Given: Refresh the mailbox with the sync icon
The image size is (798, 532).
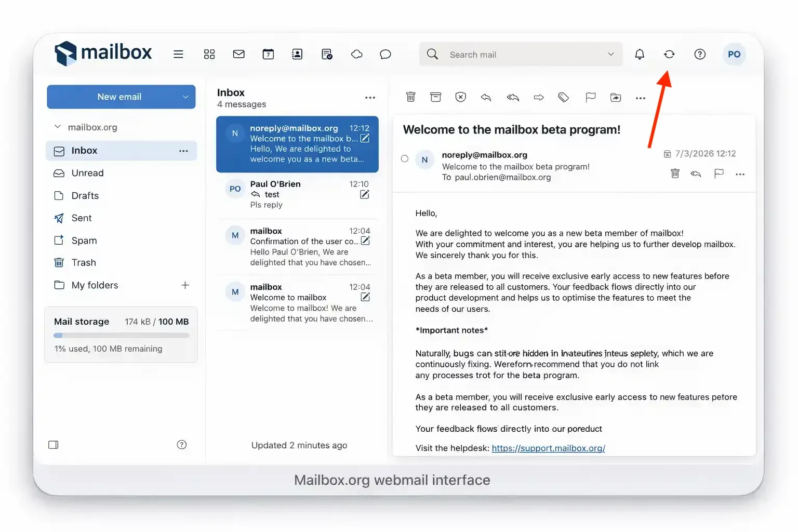Looking at the screenshot, I should 669,54.
